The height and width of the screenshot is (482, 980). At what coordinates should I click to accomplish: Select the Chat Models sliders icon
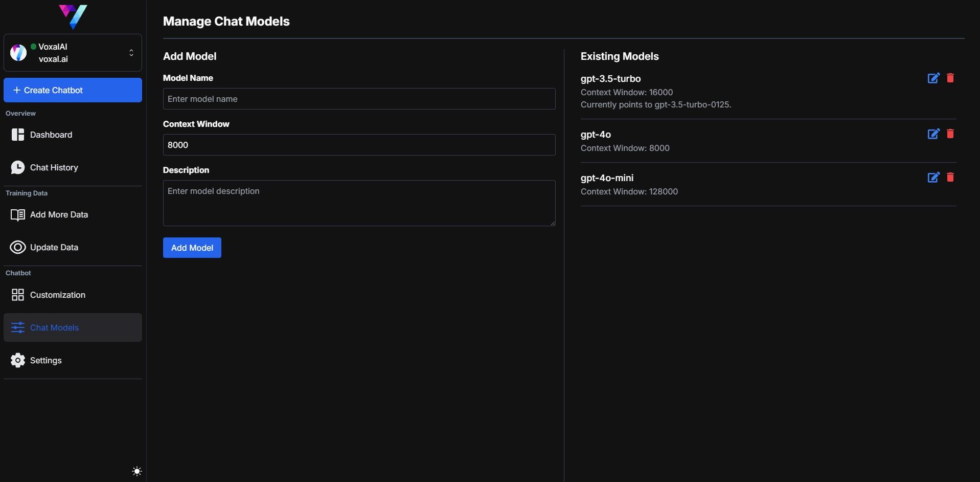click(x=18, y=327)
